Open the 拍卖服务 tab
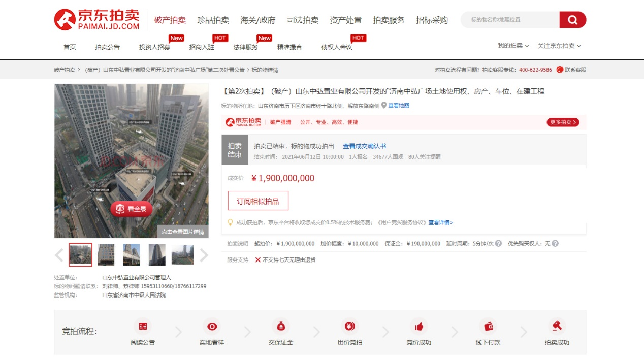The width and height of the screenshot is (644, 359). point(389,20)
